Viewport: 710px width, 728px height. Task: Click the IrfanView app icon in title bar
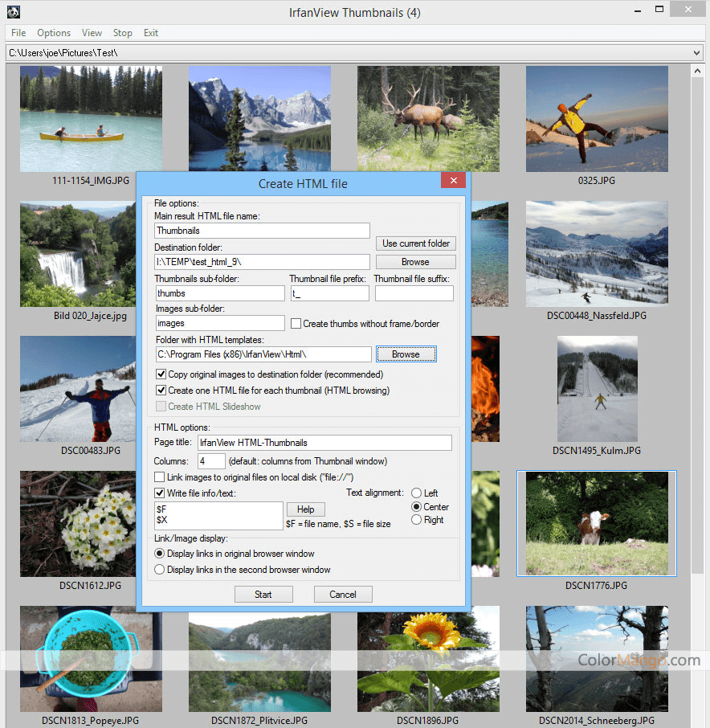(12, 12)
